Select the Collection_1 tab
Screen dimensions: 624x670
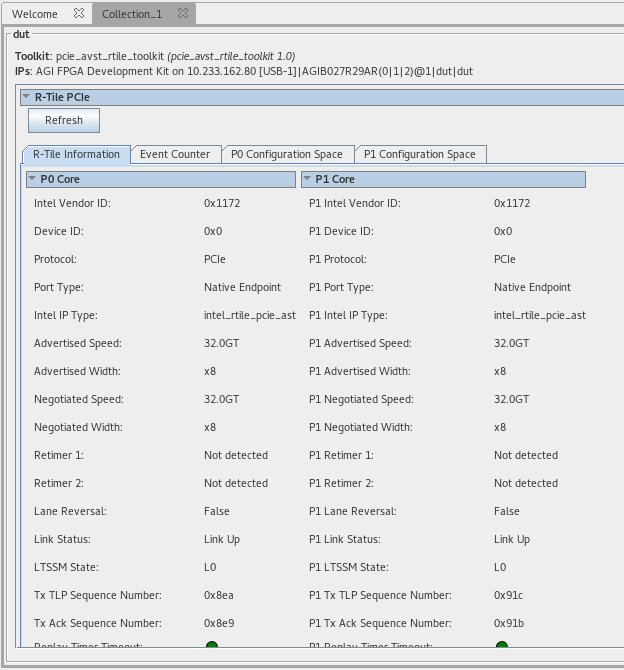pyautogui.click(x=132, y=14)
